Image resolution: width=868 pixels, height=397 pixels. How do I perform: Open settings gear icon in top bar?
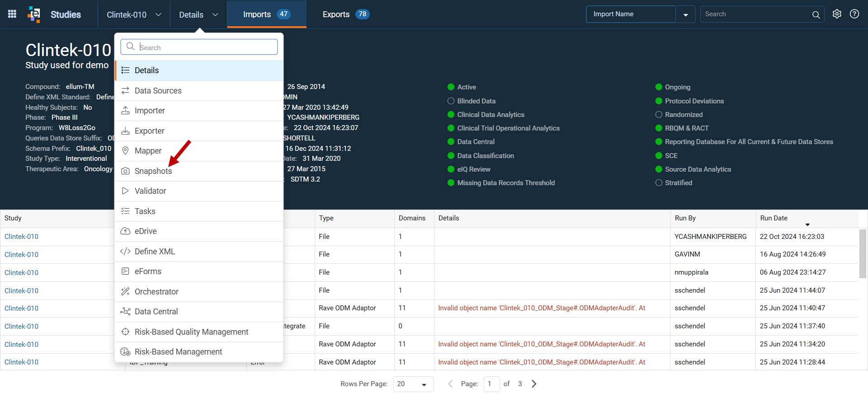point(837,14)
